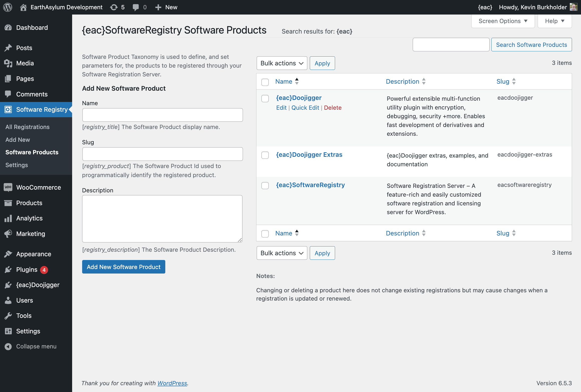Click the Marketing megaphone icon

8,234
